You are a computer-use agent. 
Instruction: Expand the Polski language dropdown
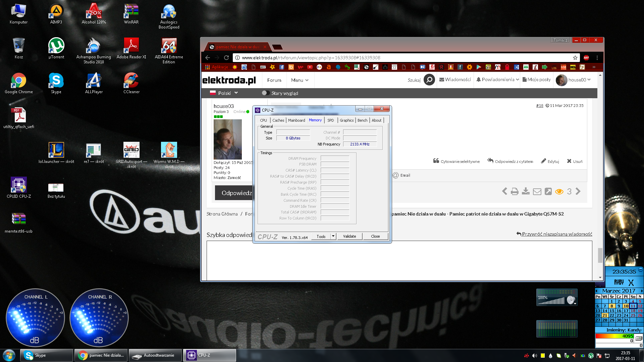pyautogui.click(x=224, y=93)
